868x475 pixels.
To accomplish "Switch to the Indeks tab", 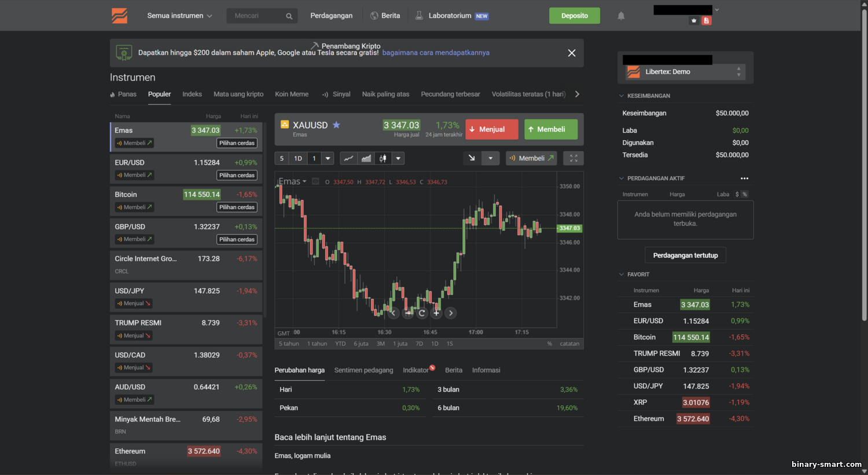I will [192, 94].
